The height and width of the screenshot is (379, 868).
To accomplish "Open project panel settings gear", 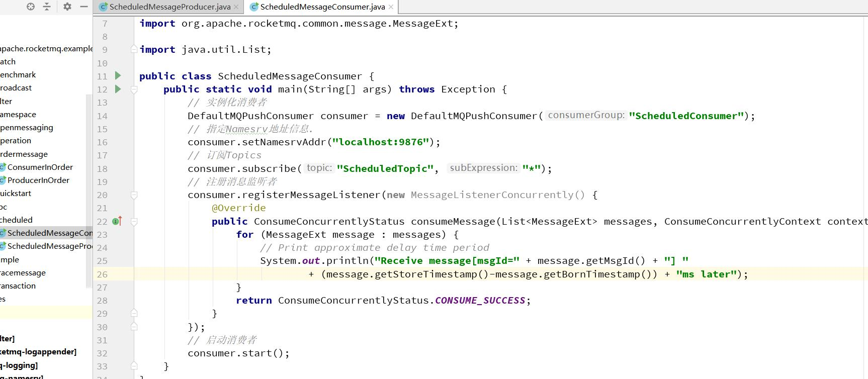I will click(67, 7).
